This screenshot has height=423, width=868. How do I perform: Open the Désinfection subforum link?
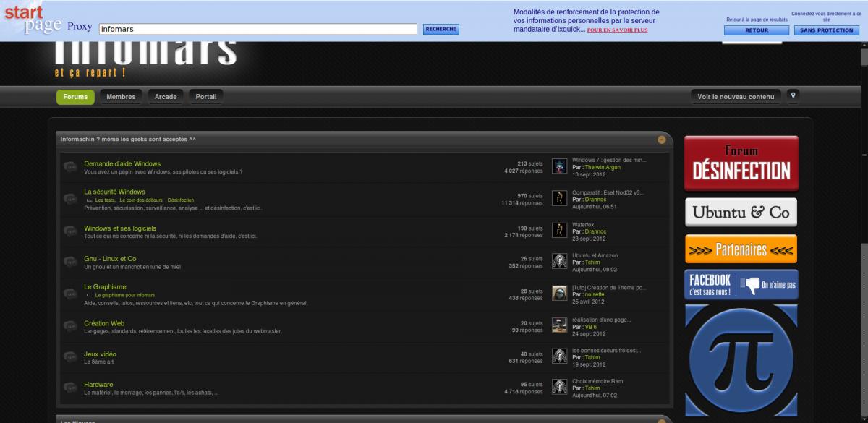pyautogui.click(x=180, y=200)
